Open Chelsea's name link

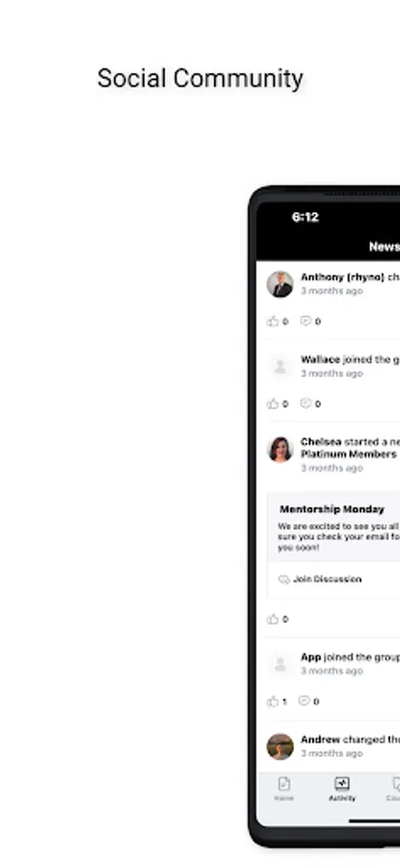[x=321, y=442]
